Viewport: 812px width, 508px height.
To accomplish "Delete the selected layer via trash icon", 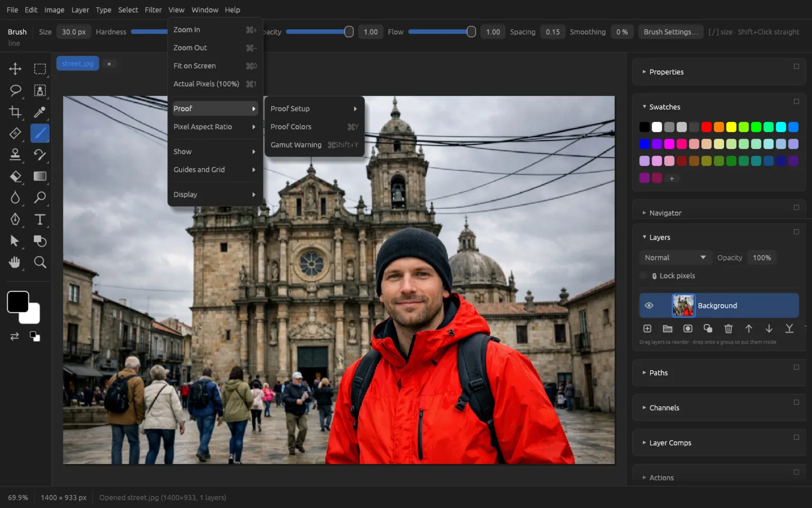I will pyautogui.click(x=728, y=329).
